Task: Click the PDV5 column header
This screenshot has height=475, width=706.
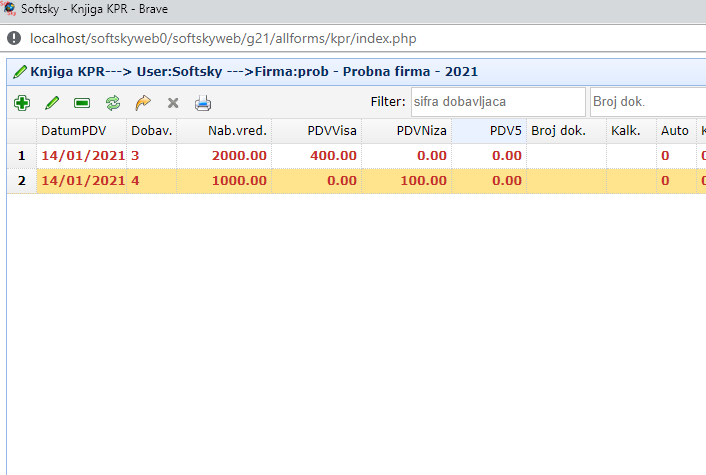Action: (505, 131)
